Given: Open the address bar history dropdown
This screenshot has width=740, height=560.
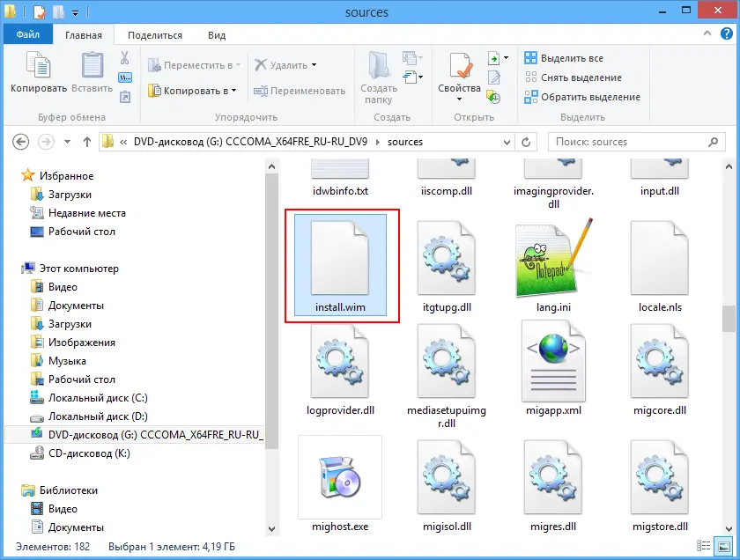Looking at the screenshot, I should (x=503, y=142).
